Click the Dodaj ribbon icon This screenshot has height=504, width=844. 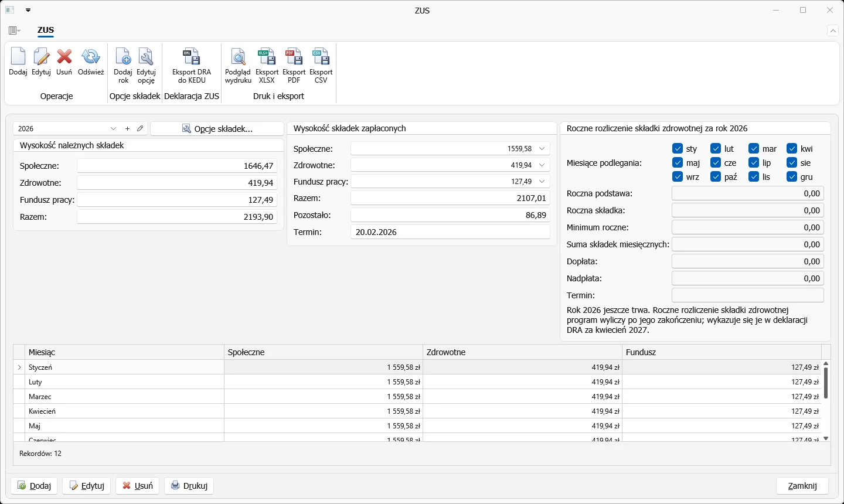[18, 62]
